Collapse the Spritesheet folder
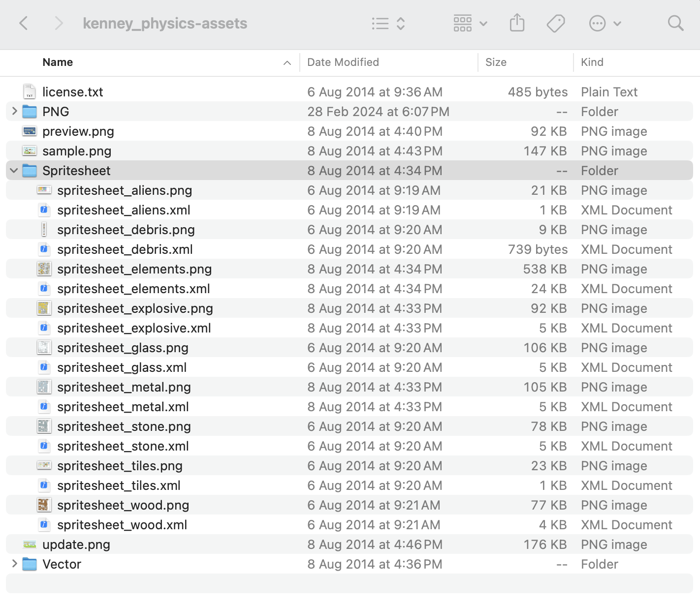Viewport: 700px width, 605px height. (14, 170)
